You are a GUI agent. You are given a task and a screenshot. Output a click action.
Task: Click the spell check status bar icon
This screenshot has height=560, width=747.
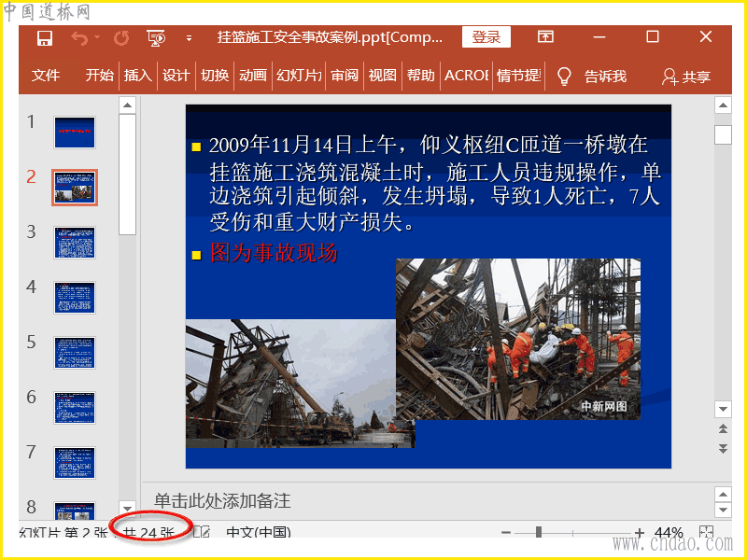click(x=202, y=532)
